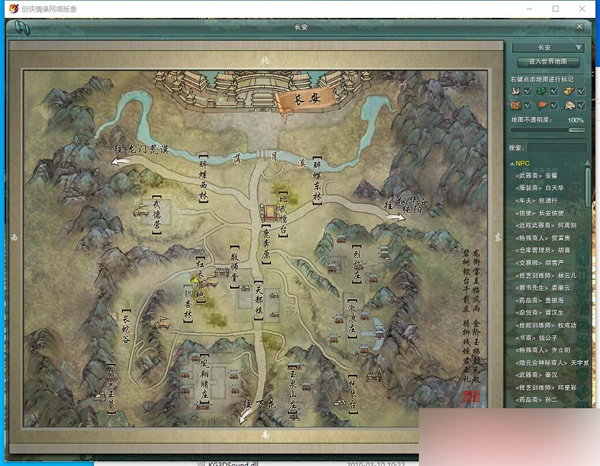
Task: Click the 教师堂 label on the map
Action: (x=235, y=267)
